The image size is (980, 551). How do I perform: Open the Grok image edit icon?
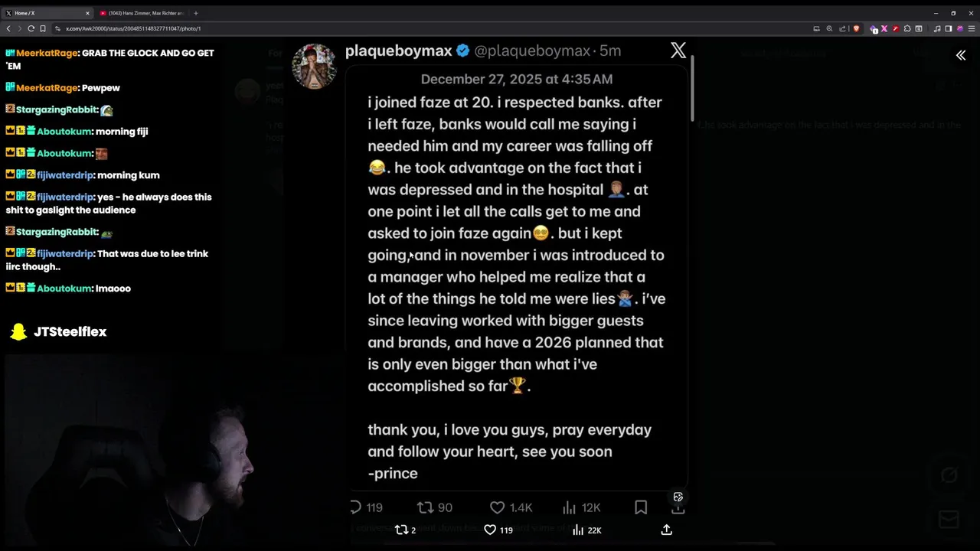(x=678, y=497)
